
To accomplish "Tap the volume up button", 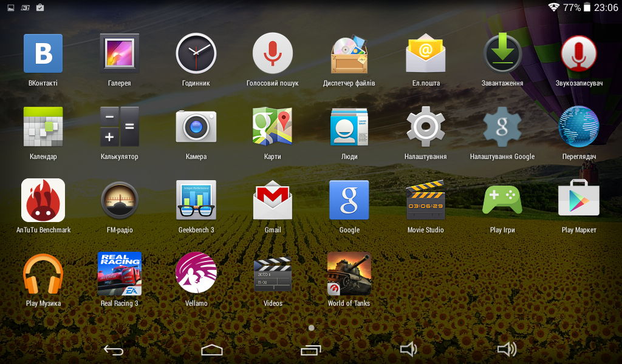I will click(x=507, y=349).
